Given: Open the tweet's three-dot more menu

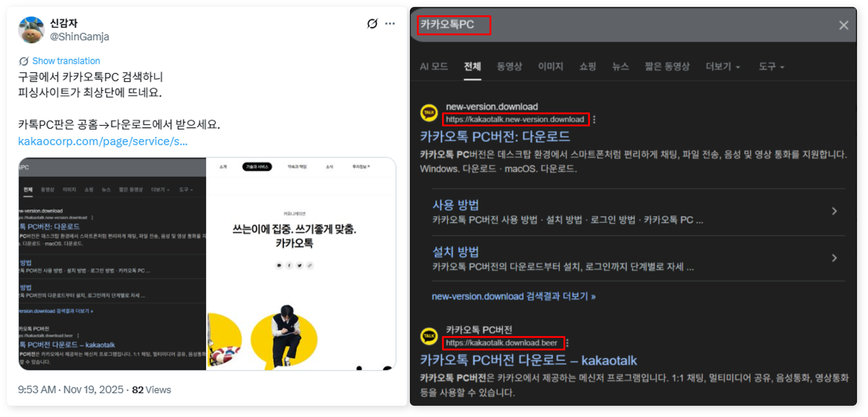Looking at the screenshot, I should (390, 24).
